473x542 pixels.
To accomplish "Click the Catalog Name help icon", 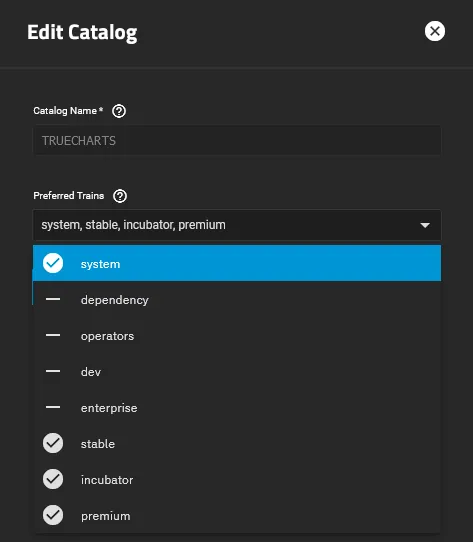I will [119, 111].
